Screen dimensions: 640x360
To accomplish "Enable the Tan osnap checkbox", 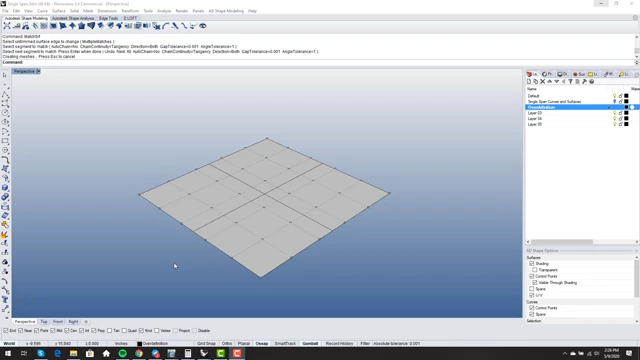I will (109, 331).
